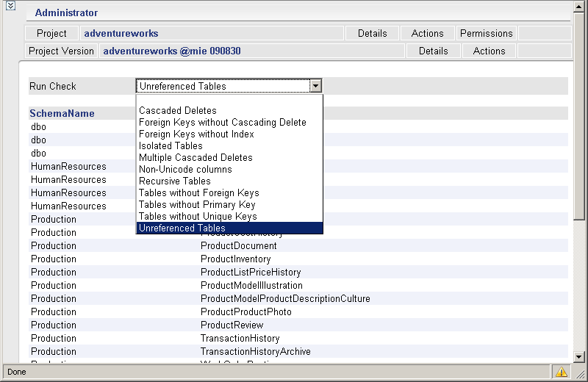Select the blank entry in the dropdown list

pos(229,100)
